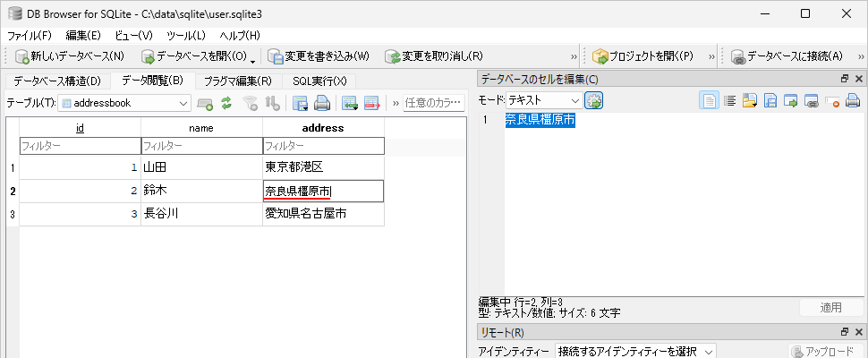Screen dimensions: 868x358
Task: Open the Help (ヘルプ) menu
Action: click(240, 36)
